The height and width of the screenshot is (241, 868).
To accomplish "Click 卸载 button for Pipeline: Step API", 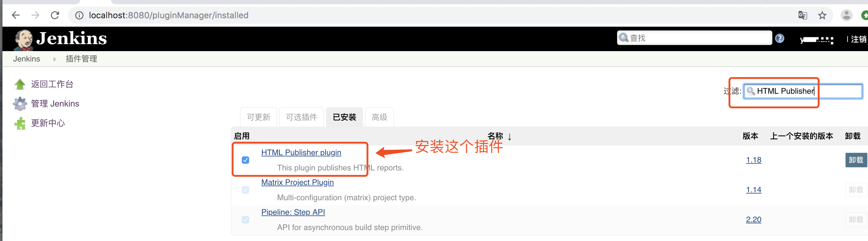I will [x=856, y=220].
